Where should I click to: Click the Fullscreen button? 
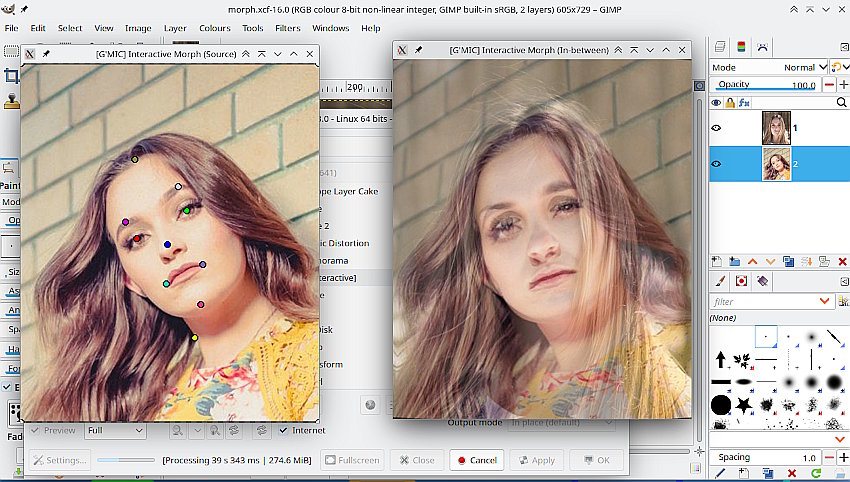[351, 460]
